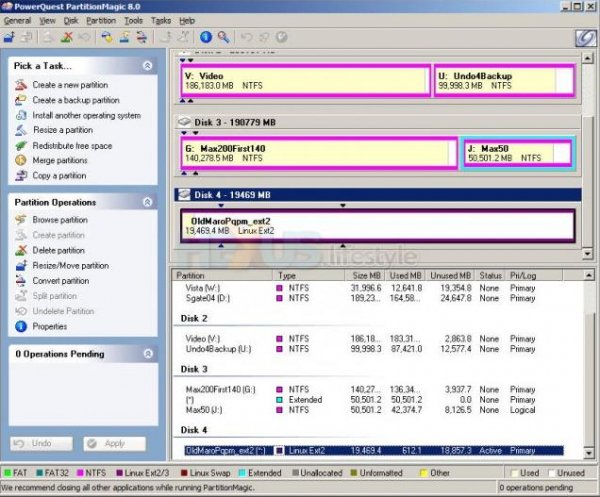Click the Unused MB column header

click(450, 275)
